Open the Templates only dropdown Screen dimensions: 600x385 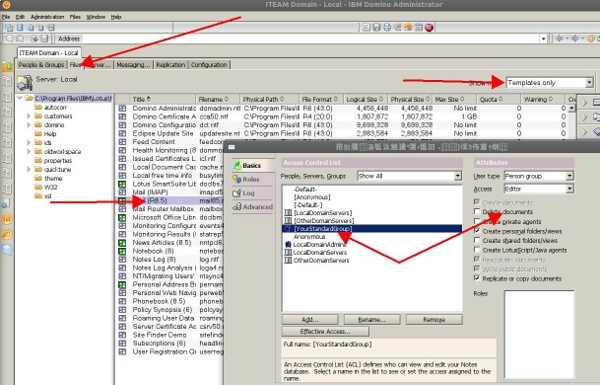pos(589,83)
